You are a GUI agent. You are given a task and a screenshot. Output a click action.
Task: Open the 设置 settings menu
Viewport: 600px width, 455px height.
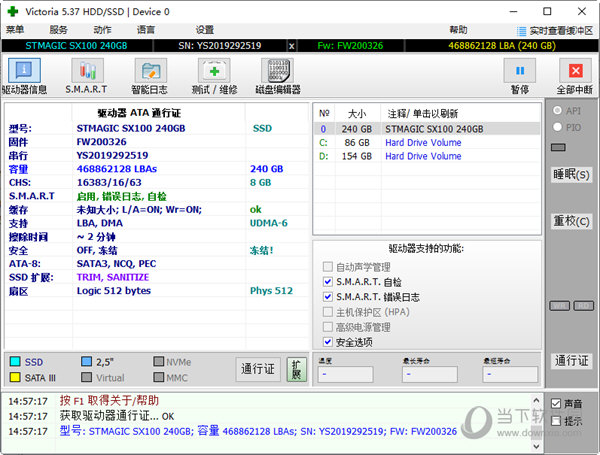click(205, 30)
